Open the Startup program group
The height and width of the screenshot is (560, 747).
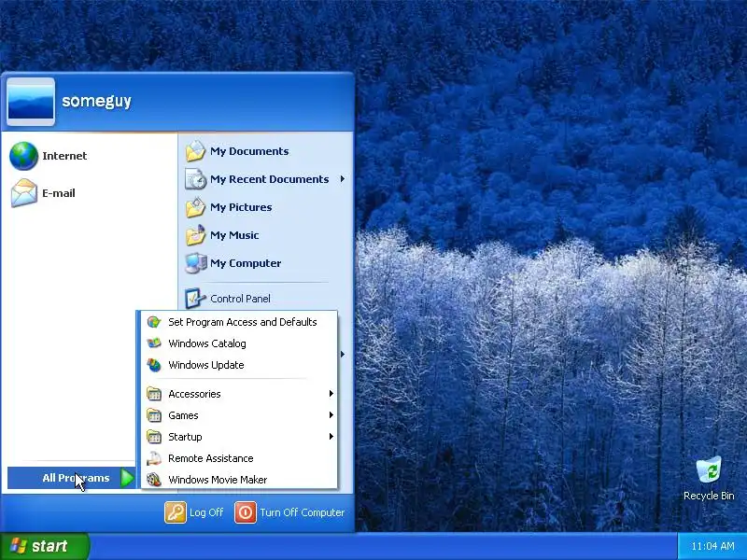tap(239, 437)
